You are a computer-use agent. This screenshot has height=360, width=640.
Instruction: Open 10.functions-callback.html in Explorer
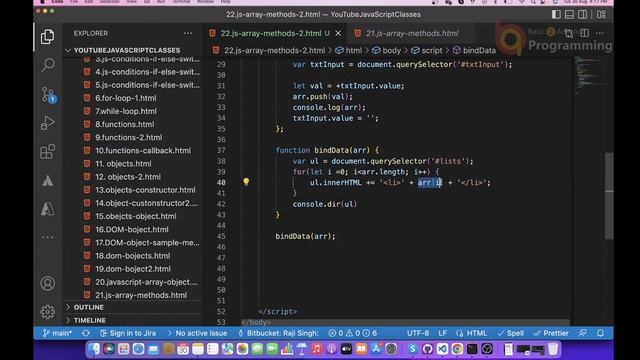(x=143, y=150)
